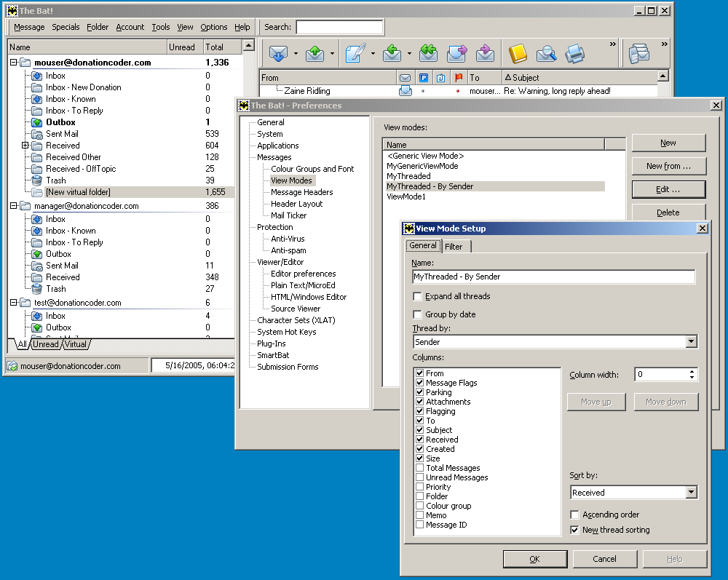The image size is (728, 580).
Task: Click the [New virtual folder] icon
Action: click(x=36, y=192)
